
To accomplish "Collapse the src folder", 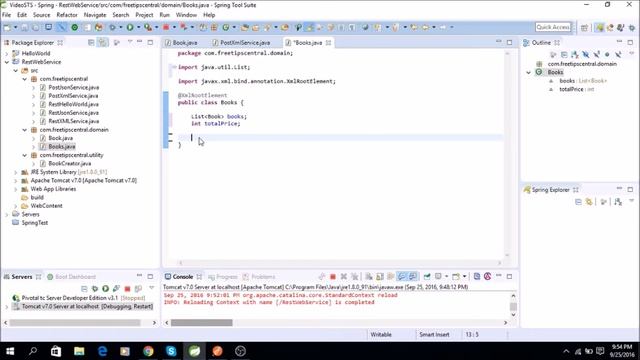I will pos(16,71).
